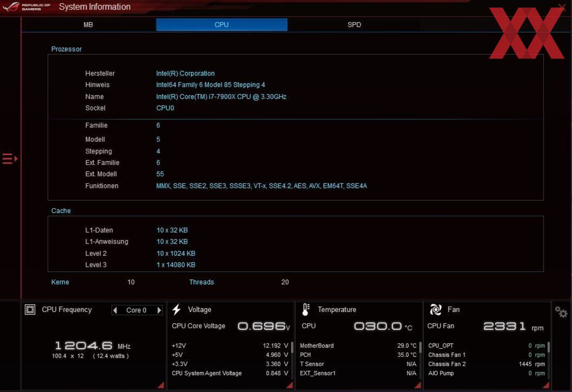This screenshot has width=572, height=392.
Task: Click the 12.4 watts power reading
Action: pyautogui.click(x=111, y=356)
